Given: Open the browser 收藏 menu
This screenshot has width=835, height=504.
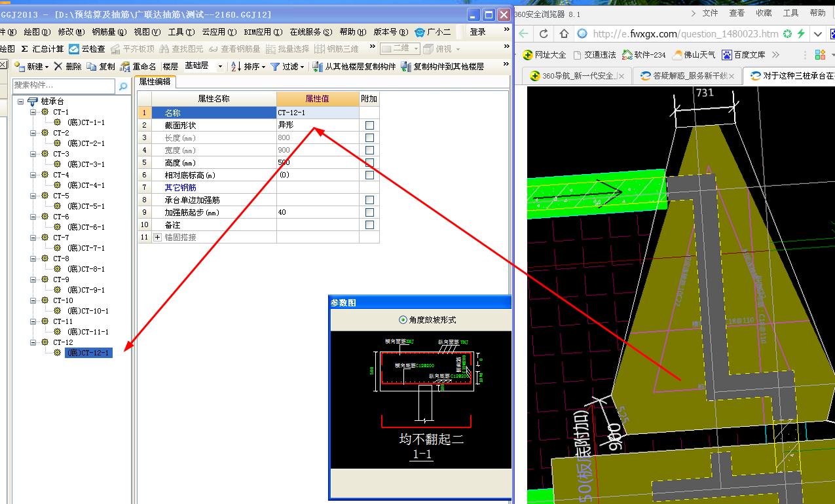Looking at the screenshot, I should [x=764, y=12].
